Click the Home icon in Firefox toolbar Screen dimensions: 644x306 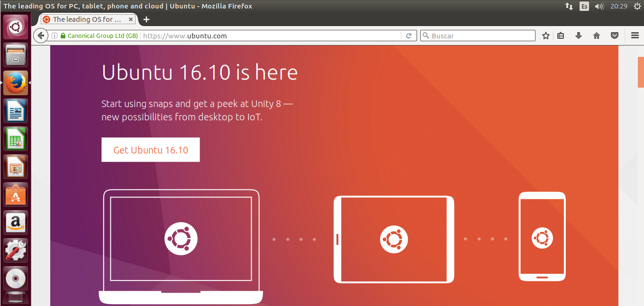click(x=597, y=36)
